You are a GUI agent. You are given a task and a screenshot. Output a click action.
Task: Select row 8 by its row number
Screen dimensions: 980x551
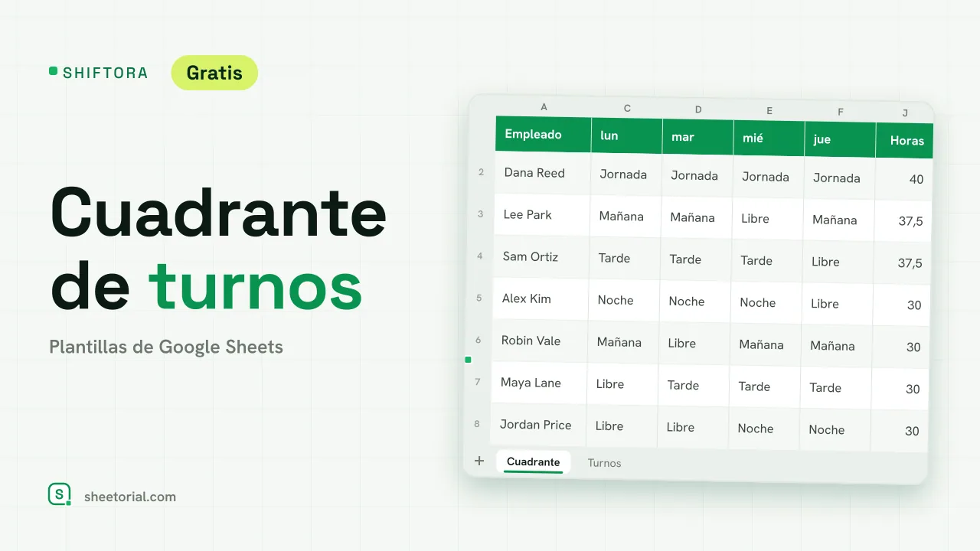coord(477,424)
